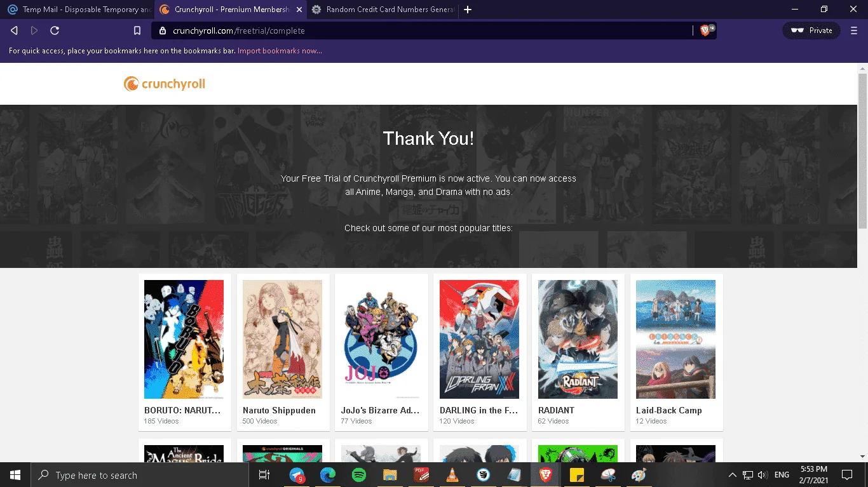The width and height of the screenshot is (868, 487).
Task: Click the Thank You! heading
Action: click(x=428, y=138)
